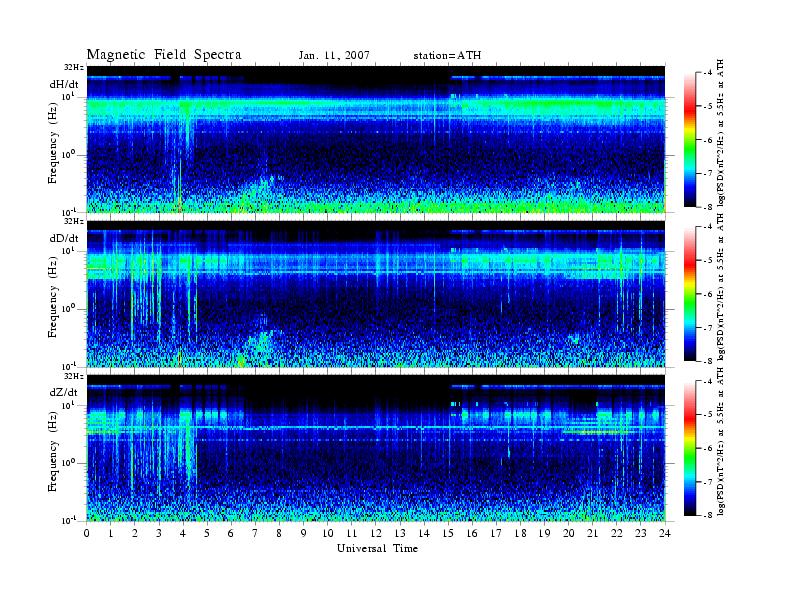The height and width of the screenshot is (612, 792).
Task: Click the "-6" value on dZ/dt color bar
Action: pyautogui.click(x=709, y=448)
